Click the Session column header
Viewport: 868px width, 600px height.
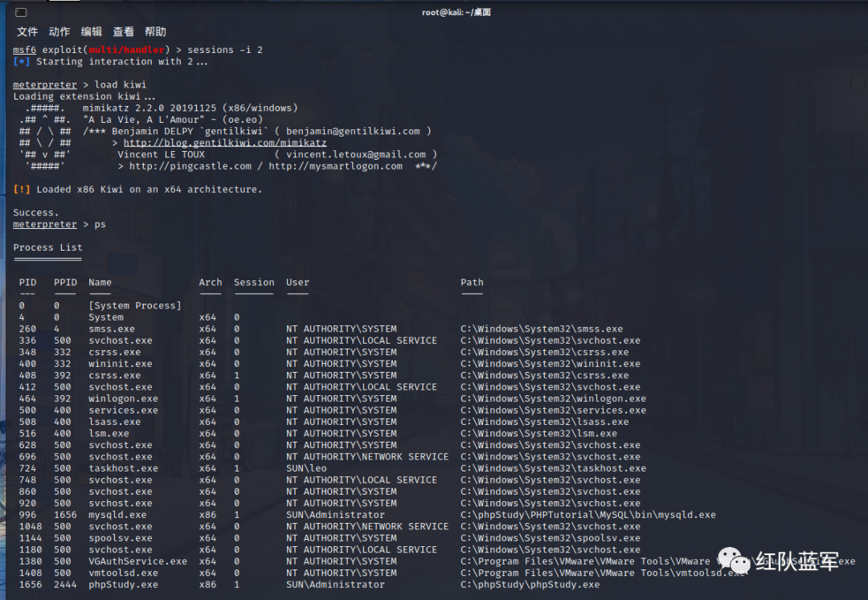pyautogui.click(x=254, y=282)
